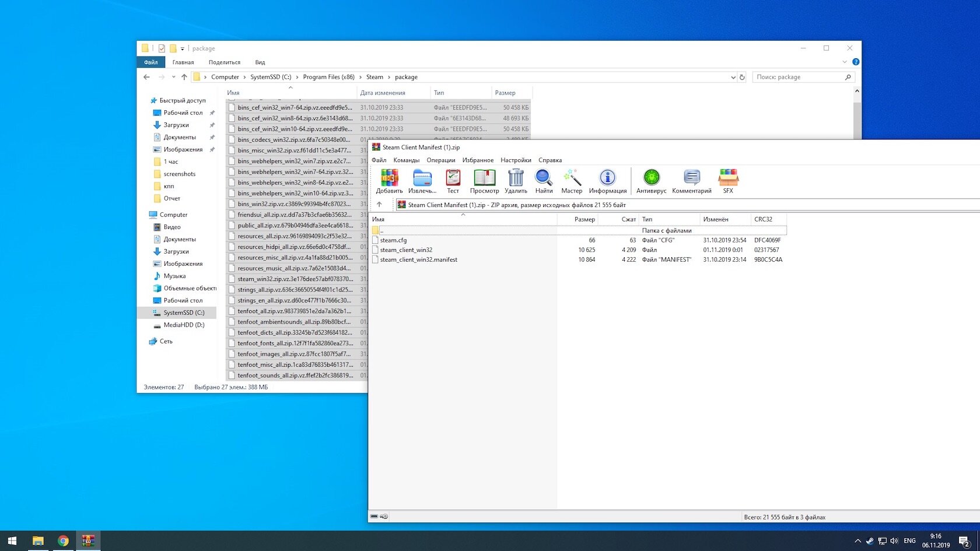This screenshot has width=980, height=551.
Task: Select steam.cfg in the archive
Action: (393, 240)
